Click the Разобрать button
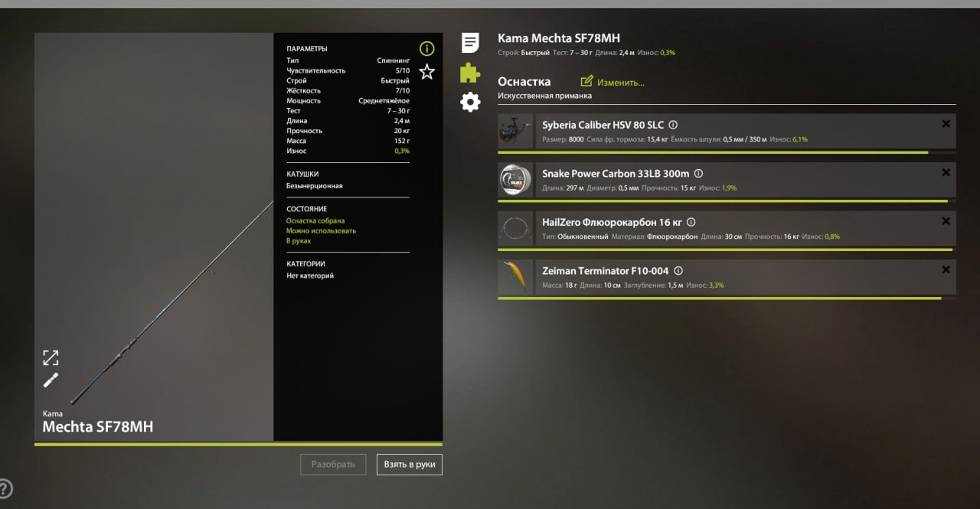The image size is (980, 509). [333, 465]
